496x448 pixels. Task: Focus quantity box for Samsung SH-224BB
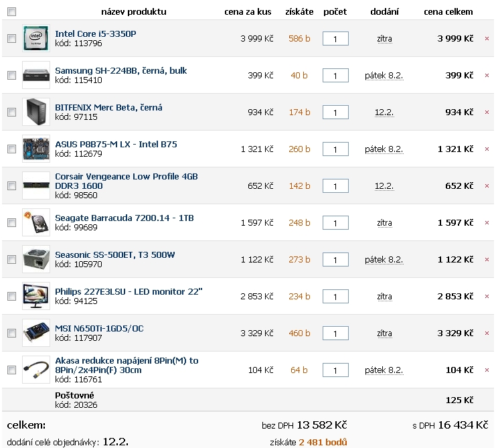[x=335, y=75]
